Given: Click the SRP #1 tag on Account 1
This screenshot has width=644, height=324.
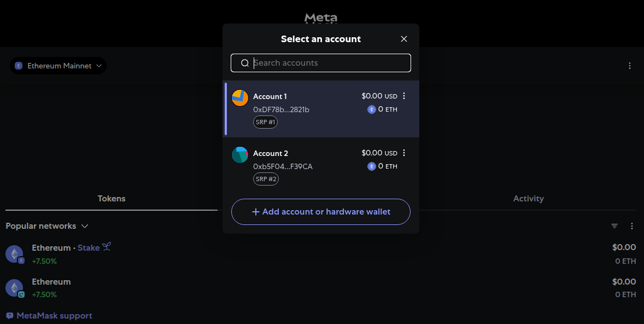Looking at the screenshot, I should (x=265, y=121).
